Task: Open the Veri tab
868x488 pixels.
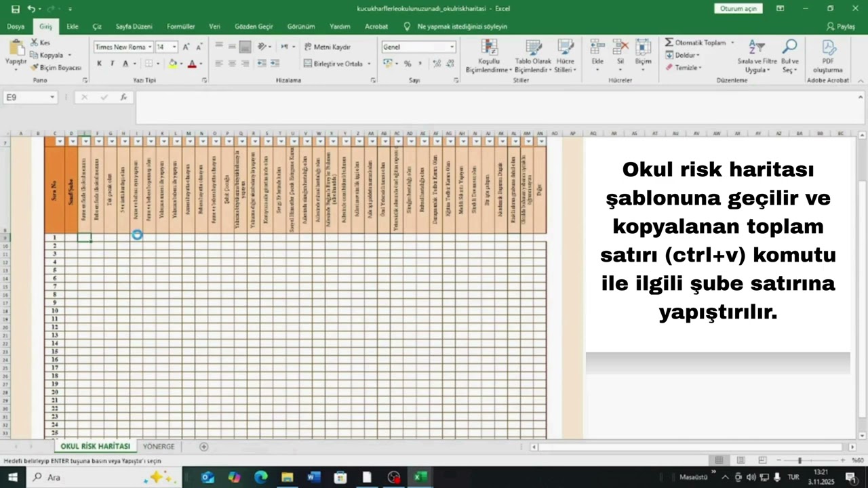Action: (x=214, y=26)
